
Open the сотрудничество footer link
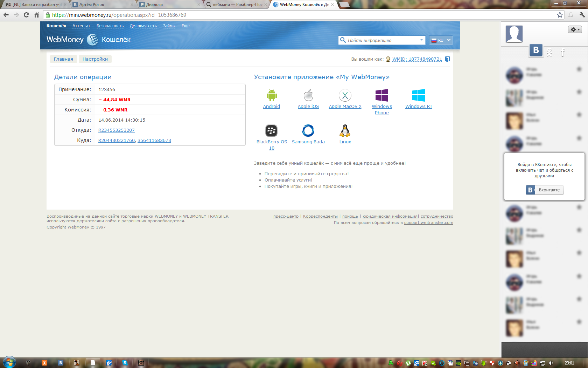[x=437, y=217]
